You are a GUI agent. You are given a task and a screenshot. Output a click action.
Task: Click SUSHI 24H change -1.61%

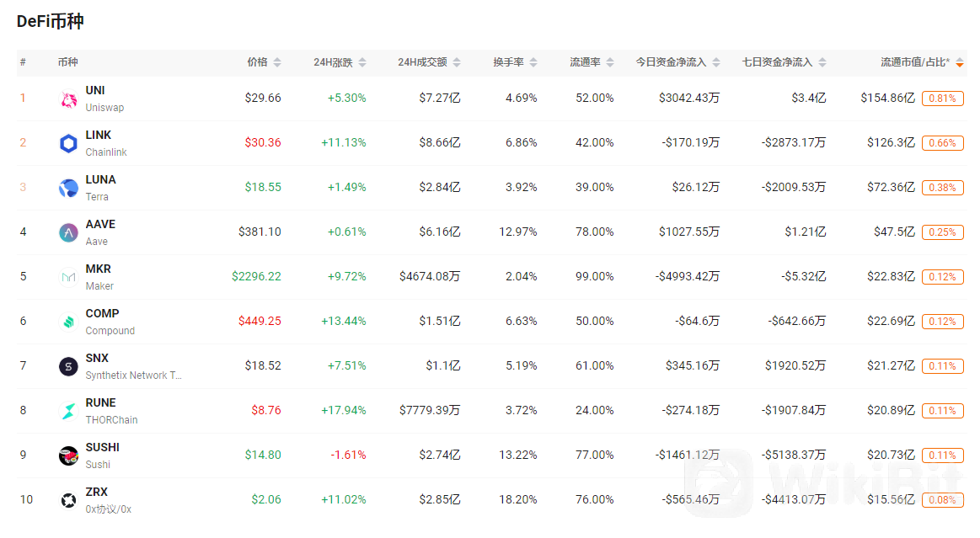tap(349, 455)
